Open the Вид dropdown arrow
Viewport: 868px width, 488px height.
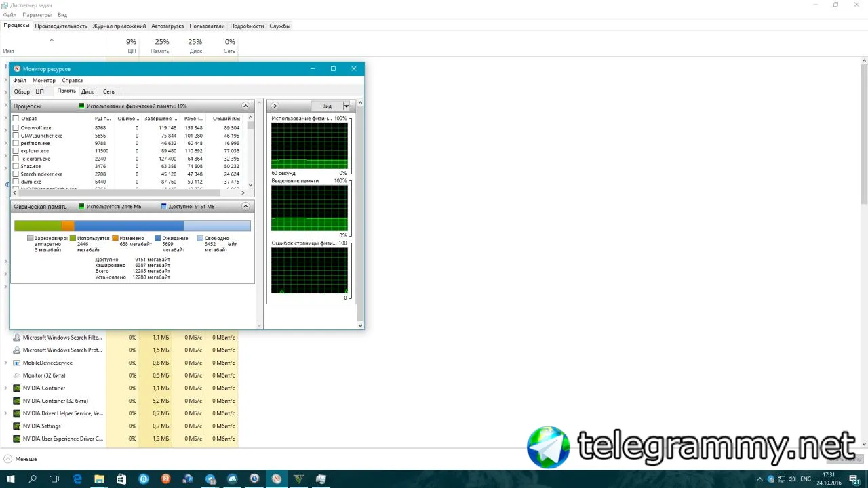[x=346, y=106]
